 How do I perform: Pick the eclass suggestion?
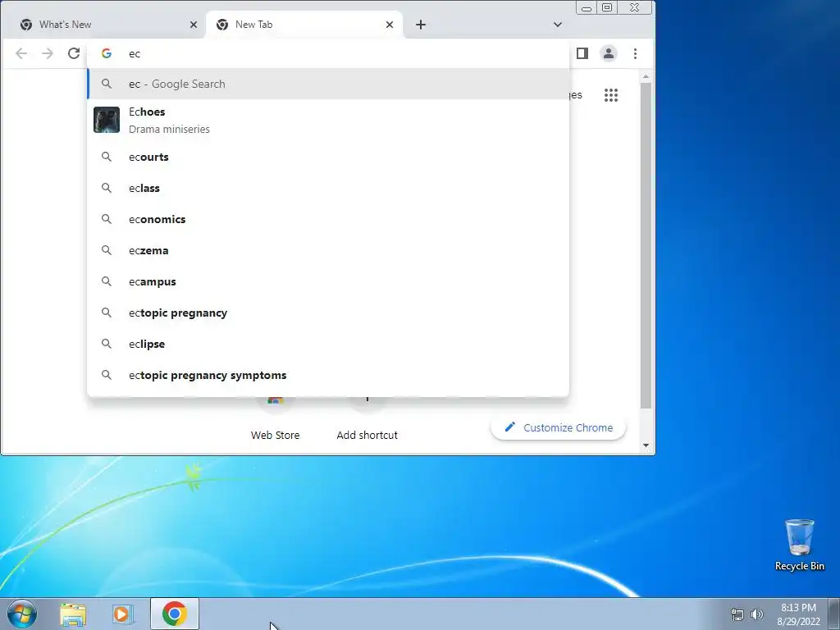point(328,188)
